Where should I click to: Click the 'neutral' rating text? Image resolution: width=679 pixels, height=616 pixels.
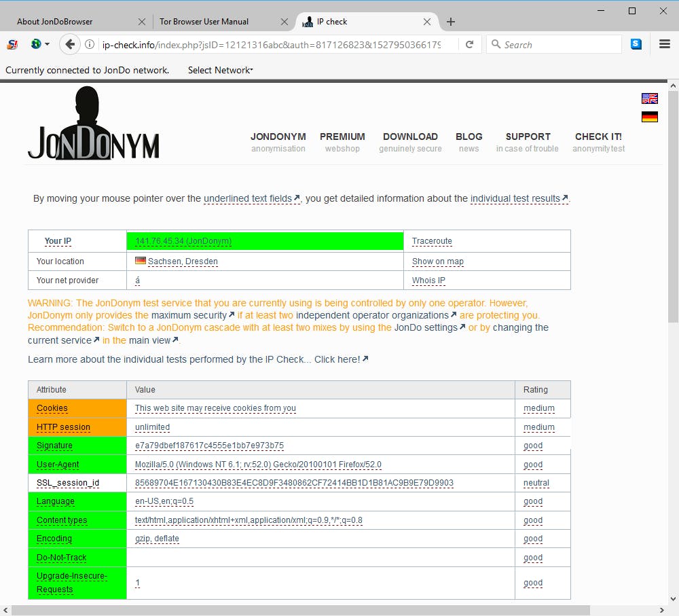(536, 483)
